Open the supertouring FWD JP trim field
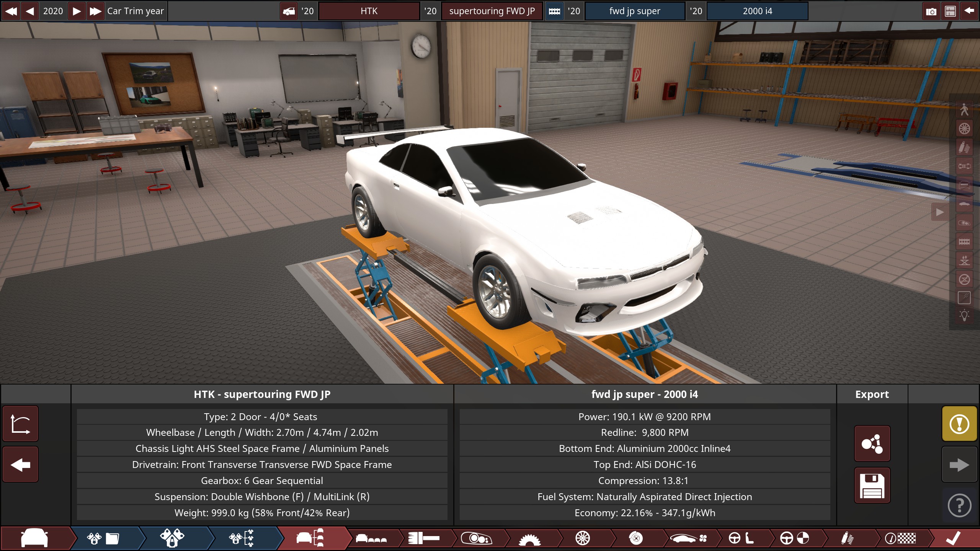This screenshot has width=980, height=551. pos(492,11)
